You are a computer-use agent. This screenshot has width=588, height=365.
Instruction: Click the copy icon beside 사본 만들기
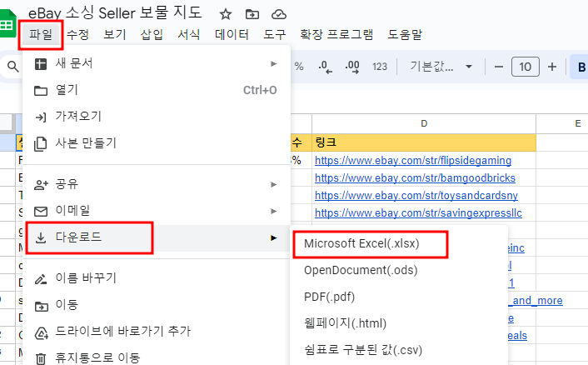pyautogui.click(x=41, y=144)
